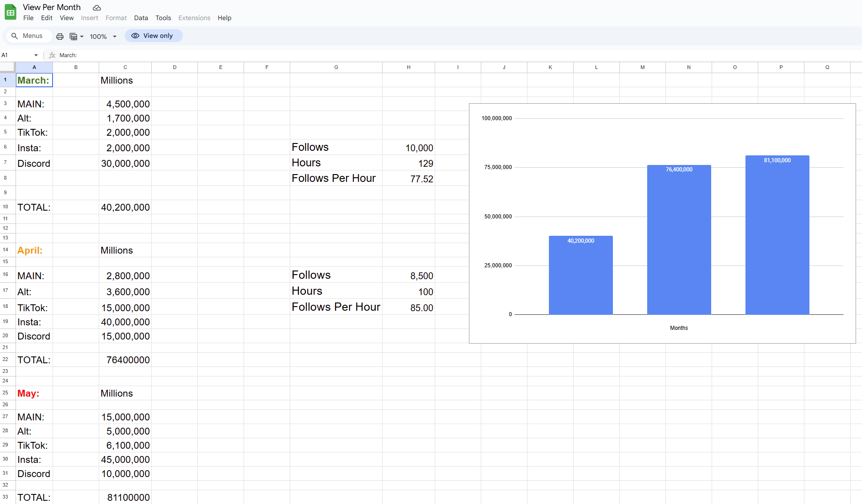The width and height of the screenshot is (862, 504).
Task: Click Discord label in row 7
Action: (34, 163)
